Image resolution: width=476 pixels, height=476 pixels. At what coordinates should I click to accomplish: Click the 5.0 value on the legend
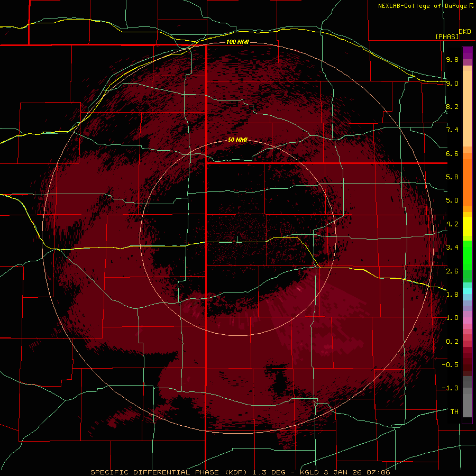(x=452, y=200)
